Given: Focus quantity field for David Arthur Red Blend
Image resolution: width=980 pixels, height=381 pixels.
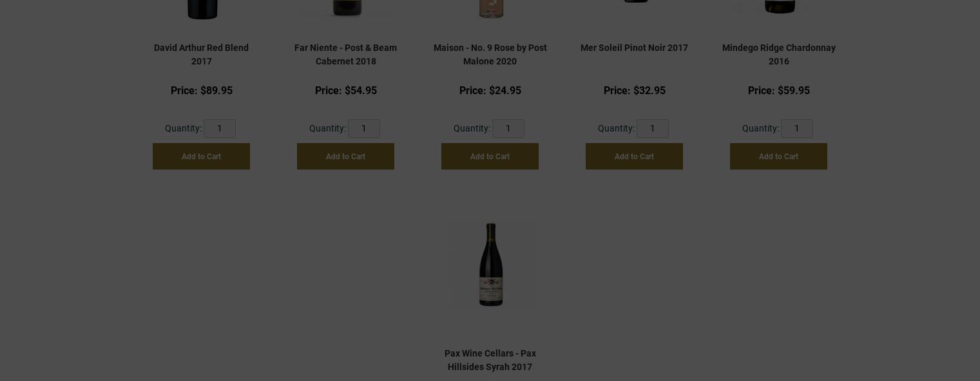Looking at the screenshot, I should tap(220, 128).
